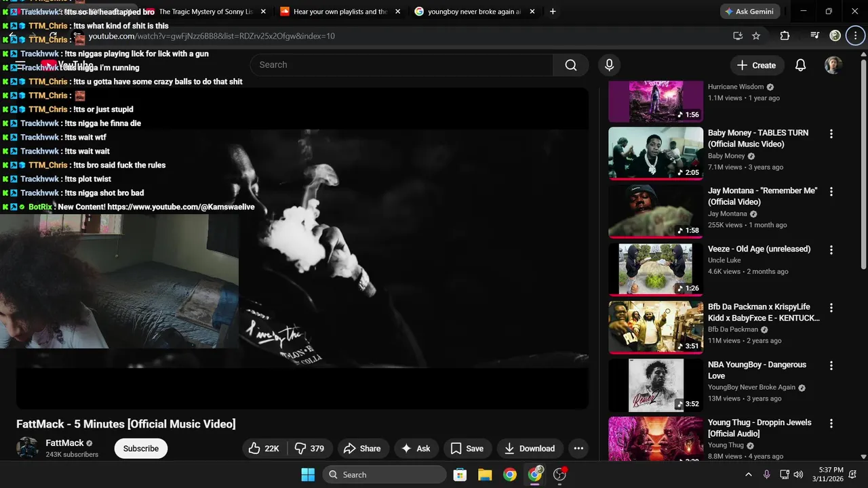Viewport: 868px width, 488px height.
Task: Focus the YouTube Search input field
Action: pos(401,65)
